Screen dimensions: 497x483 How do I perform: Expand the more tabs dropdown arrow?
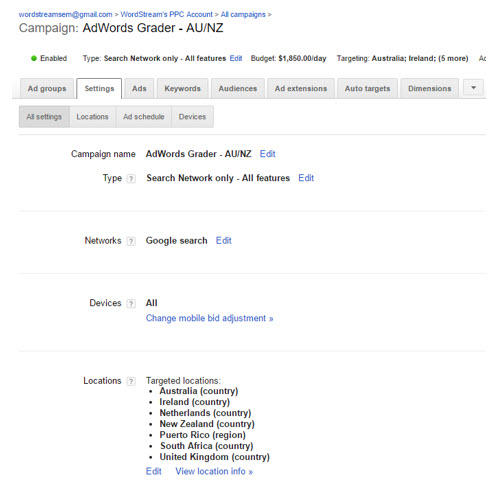click(x=473, y=88)
